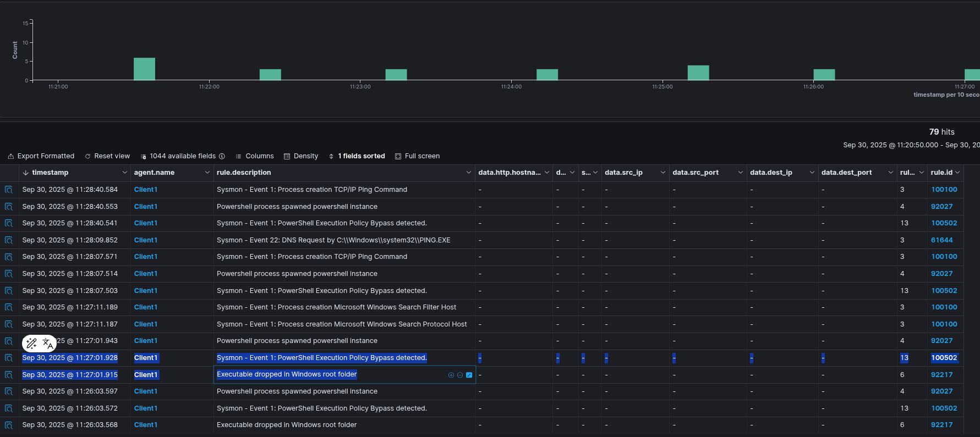This screenshot has height=437, width=980.
Task: Expand the data.src_ip column options chevron
Action: click(x=663, y=173)
